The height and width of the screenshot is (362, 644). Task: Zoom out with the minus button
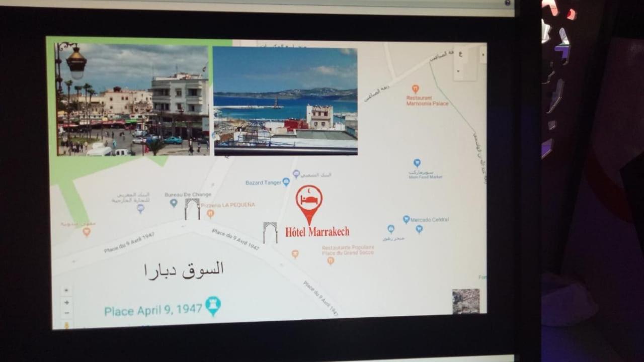(x=66, y=313)
